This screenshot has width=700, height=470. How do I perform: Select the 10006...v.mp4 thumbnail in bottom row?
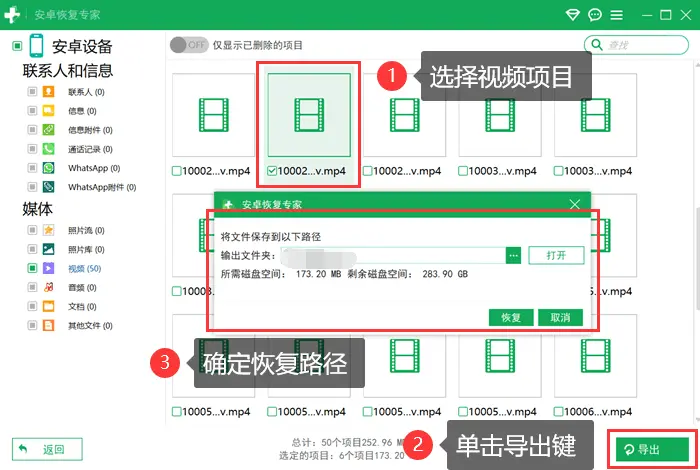(596, 356)
